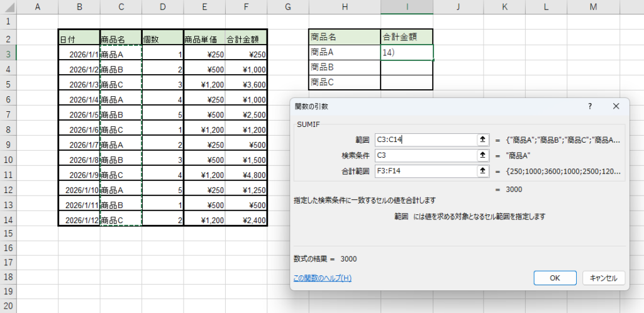Select the 2026/1/12 date cell
The height and width of the screenshot is (313, 644).
[79, 219]
